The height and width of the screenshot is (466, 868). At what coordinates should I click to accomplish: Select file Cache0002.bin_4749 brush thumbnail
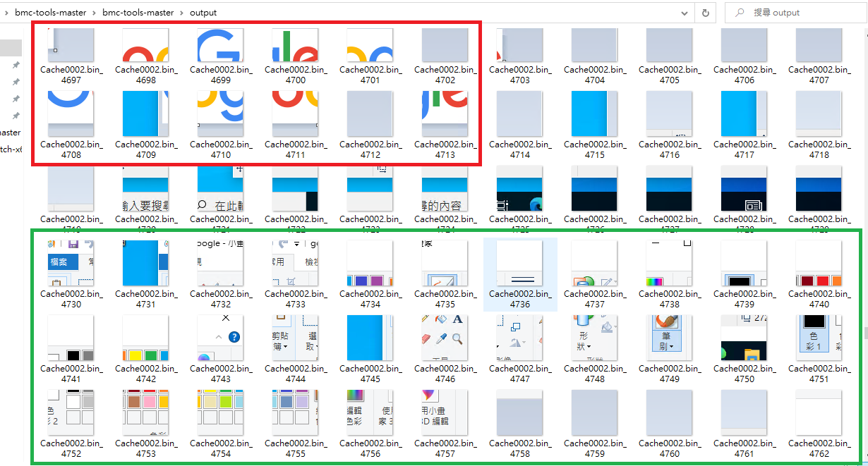coord(670,338)
